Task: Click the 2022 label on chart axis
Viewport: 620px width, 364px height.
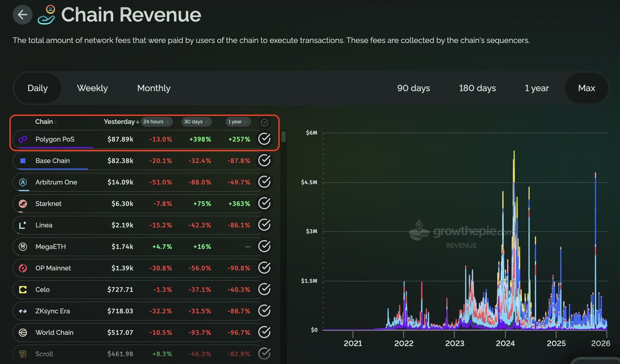Action: pos(404,343)
